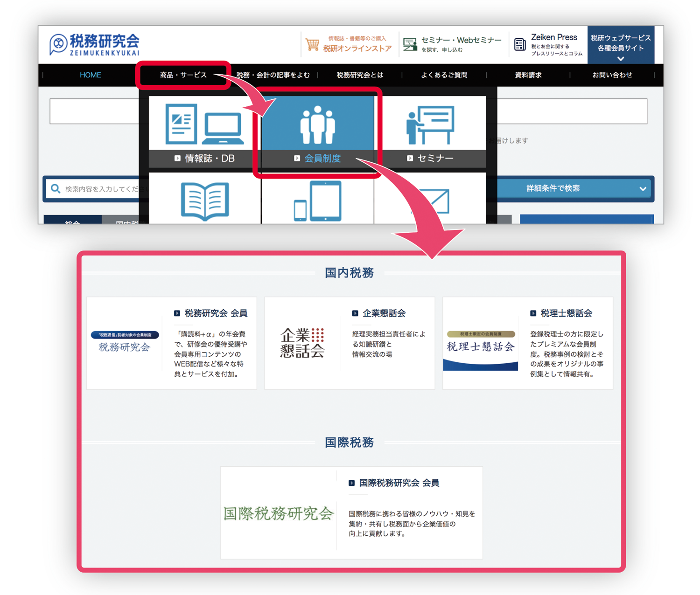This screenshot has width=700, height=595.
Task: Click the arrow bullet beside 国際税務研究会 会員
Action: pyautogui.click(x=351, y=483)
